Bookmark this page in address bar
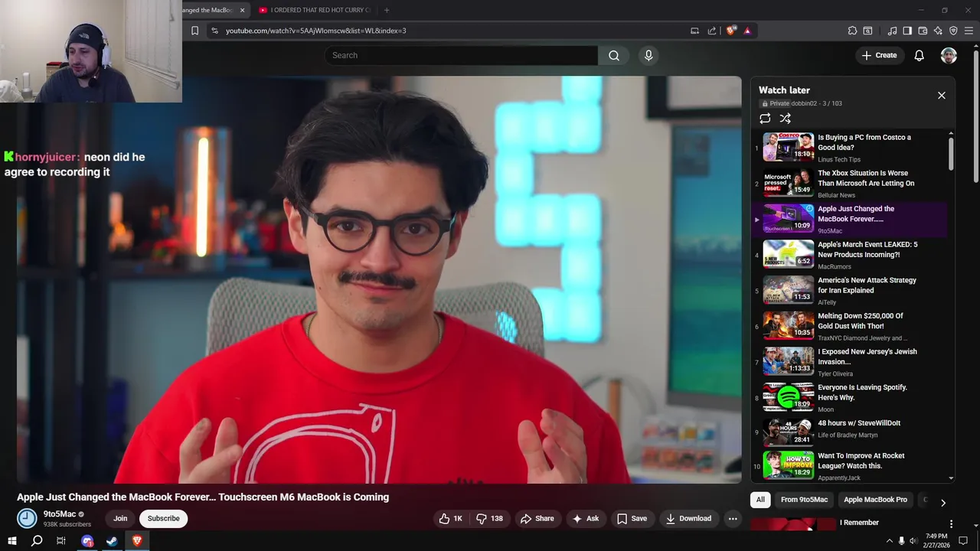The height and width of the screenshot is (551, 980). [x=194, y=31]
